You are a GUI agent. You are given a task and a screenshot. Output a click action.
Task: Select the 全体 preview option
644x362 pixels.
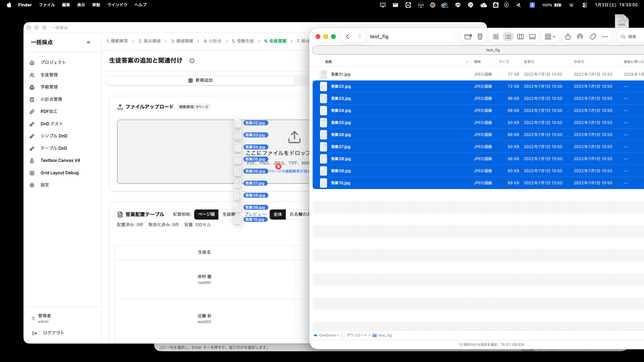pyautogui.click(x=277, y=214)
